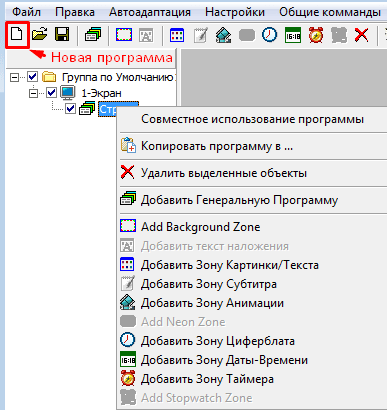Image resolution: width=387 pixels, height=410 pixels.
Task: Click the background zone toolbar icon
Action: (x=124, y=34)
